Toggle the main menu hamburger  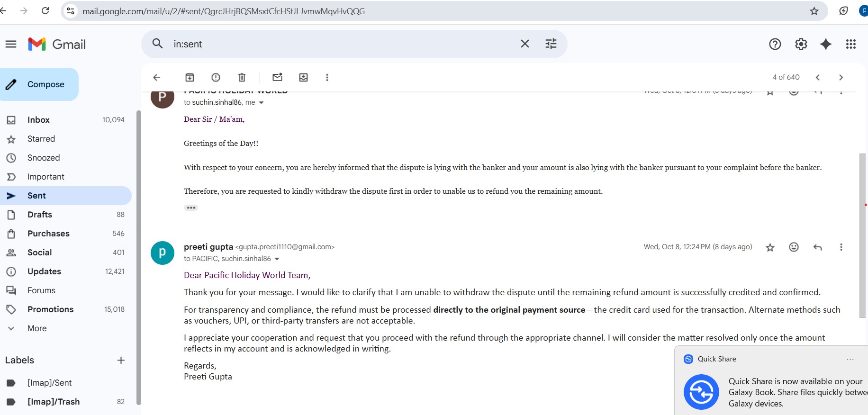click(11, 44)
